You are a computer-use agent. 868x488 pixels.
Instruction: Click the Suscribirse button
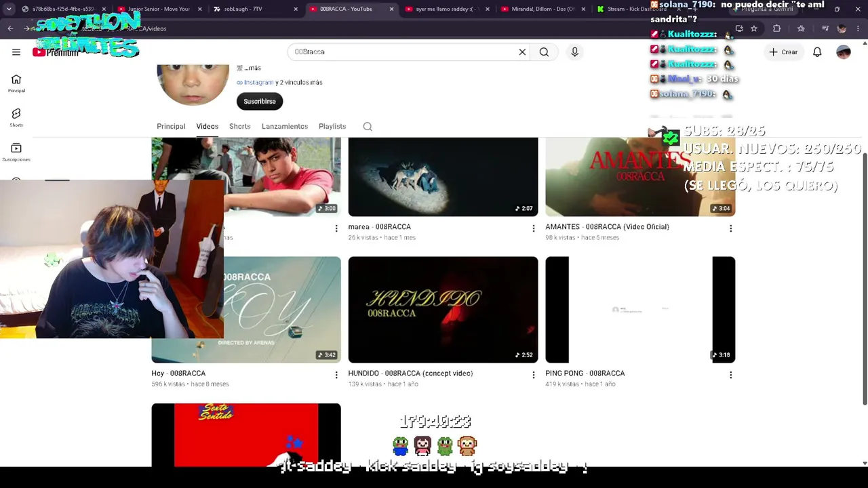[x=260, y=102]
